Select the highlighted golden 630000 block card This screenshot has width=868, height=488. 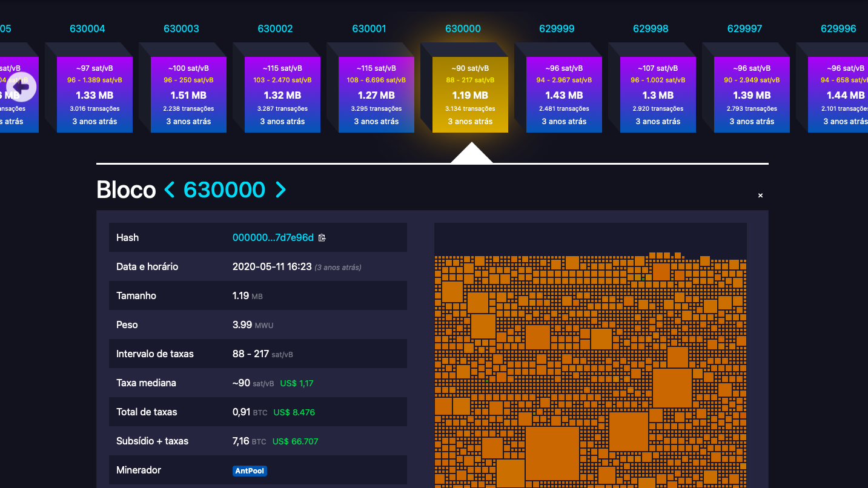[x=470, y=94]
